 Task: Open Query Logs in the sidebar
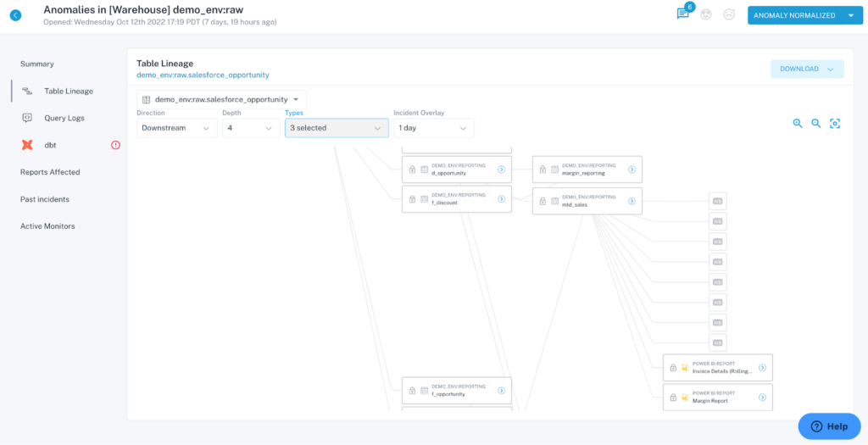(64, 119)
